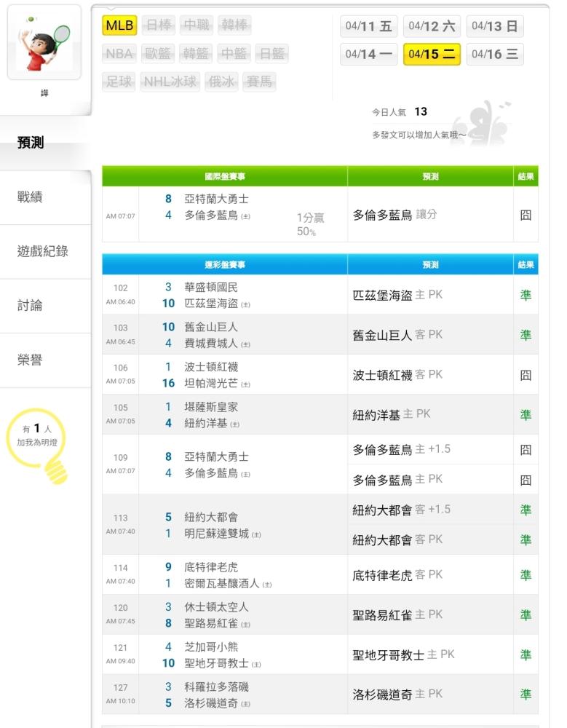Select the 歐籃 league tab
The width and height of the screenshot is (567, 728).
[157, 54]
